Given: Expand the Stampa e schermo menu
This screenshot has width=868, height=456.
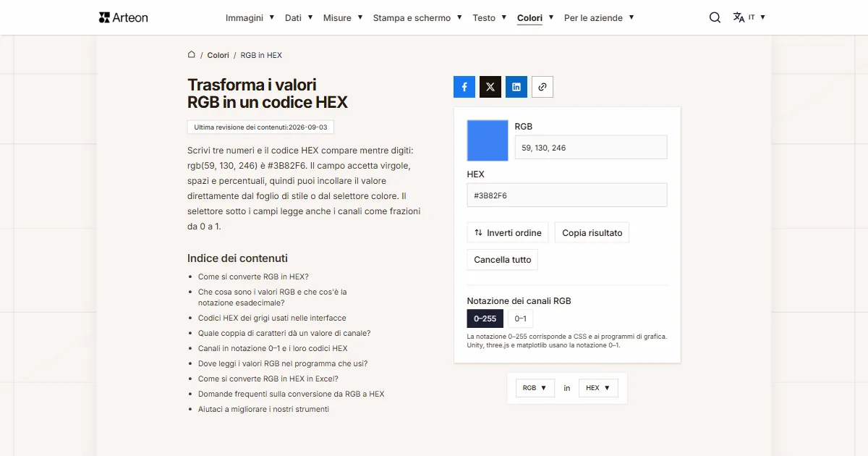Looking at the screenshot, I should tap(417, 17).
